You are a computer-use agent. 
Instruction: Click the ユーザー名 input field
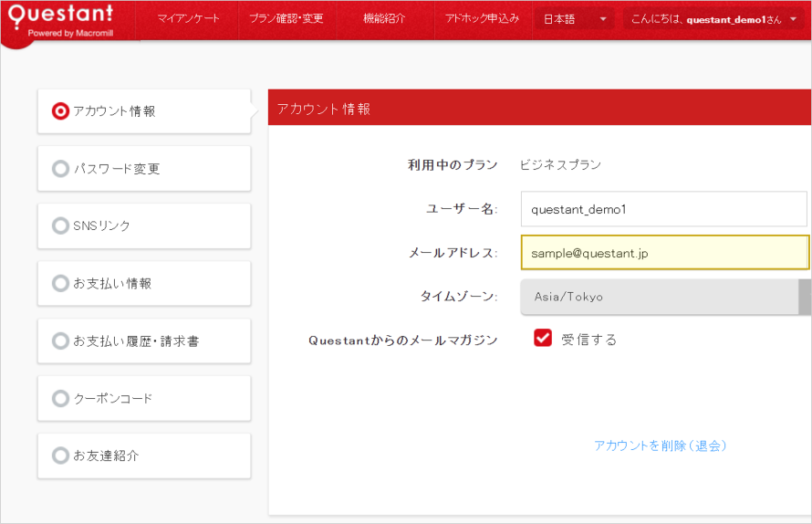663,209
